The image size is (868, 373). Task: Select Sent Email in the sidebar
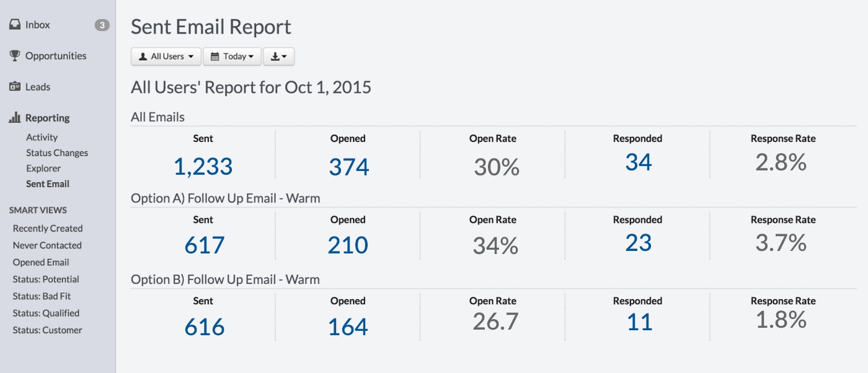[x=48, y=184]
